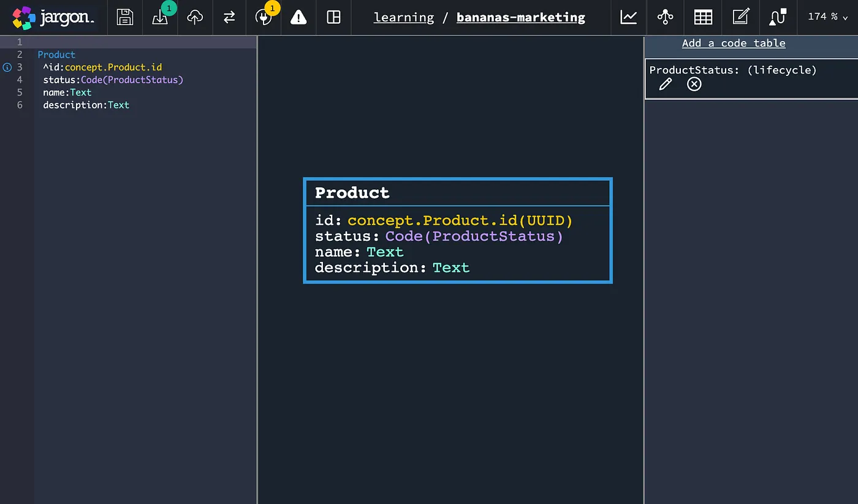Click the edit note pencil icon
The width and height of the screenshot is (858, 504).
(x=741, y=17)
